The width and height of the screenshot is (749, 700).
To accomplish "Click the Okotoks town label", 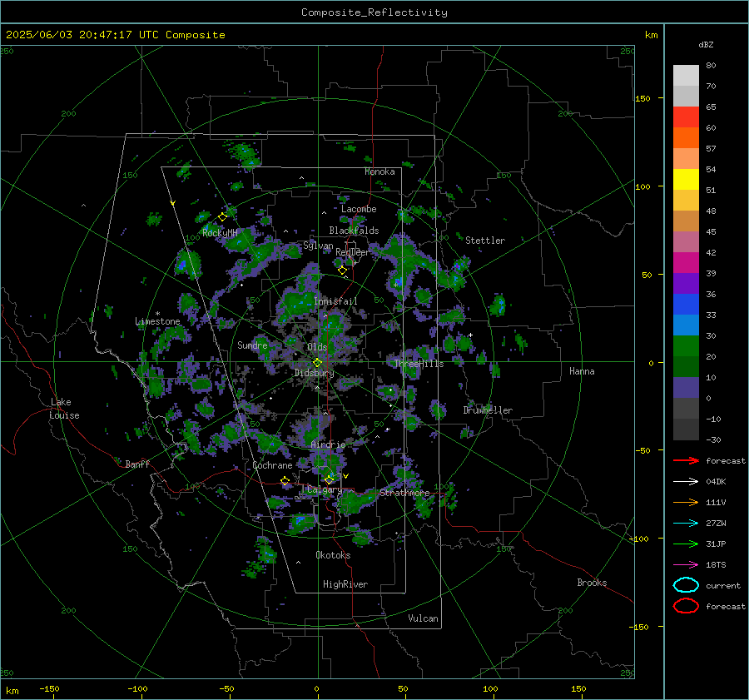I will [333, 555].
